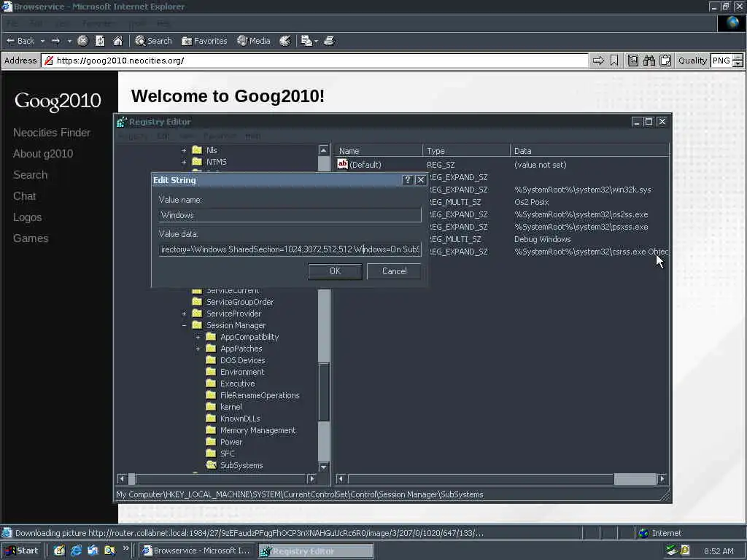Expand the NTMS registry key
This screenshot has width=747, height=560.
click(x=184, y=162)
